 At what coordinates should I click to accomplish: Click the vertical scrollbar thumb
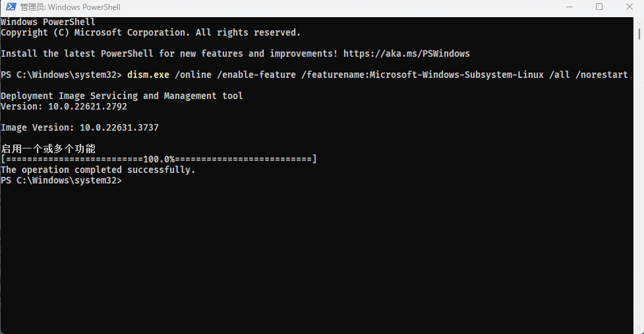(639, 34)
